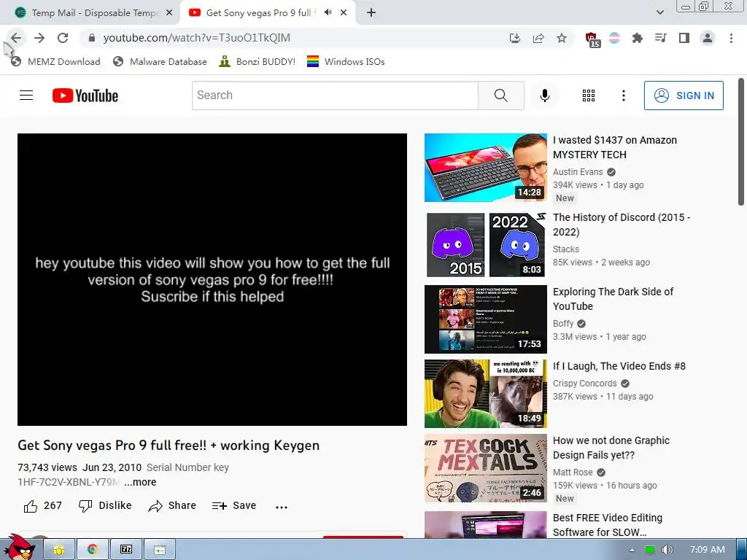Image resolution: width=747 pixels, height=560 pixels.
Task: Open the Chrome three-dot menu
Action: [x=731, y=38]
